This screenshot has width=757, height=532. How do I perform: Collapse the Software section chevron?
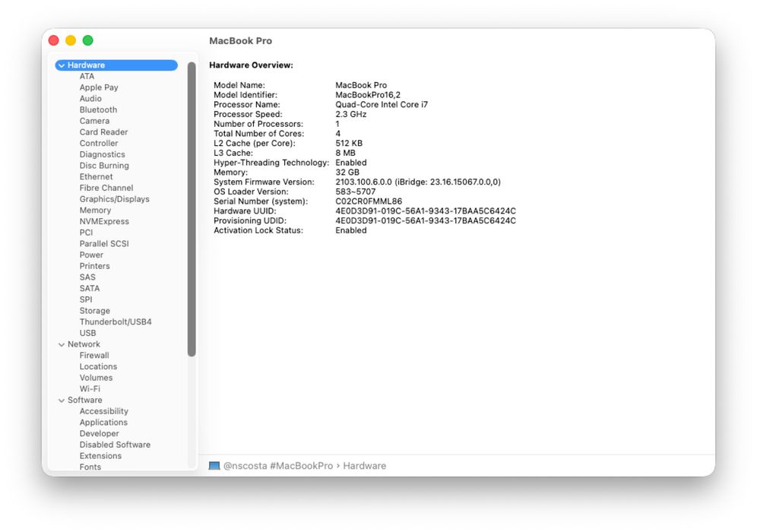[x=62, y=401]
